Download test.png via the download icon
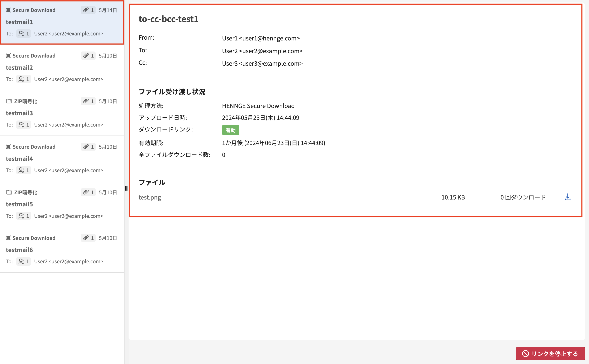 pyautogui.click(x=568, y=197)
